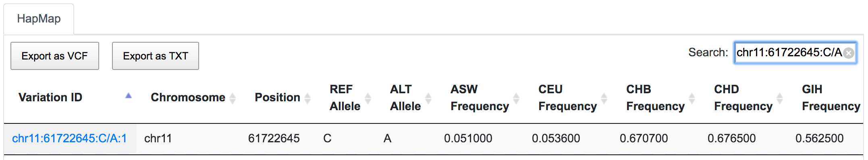
Task: Toggle sort on the REF Allele column arrows
Action: tap(368, 98)
